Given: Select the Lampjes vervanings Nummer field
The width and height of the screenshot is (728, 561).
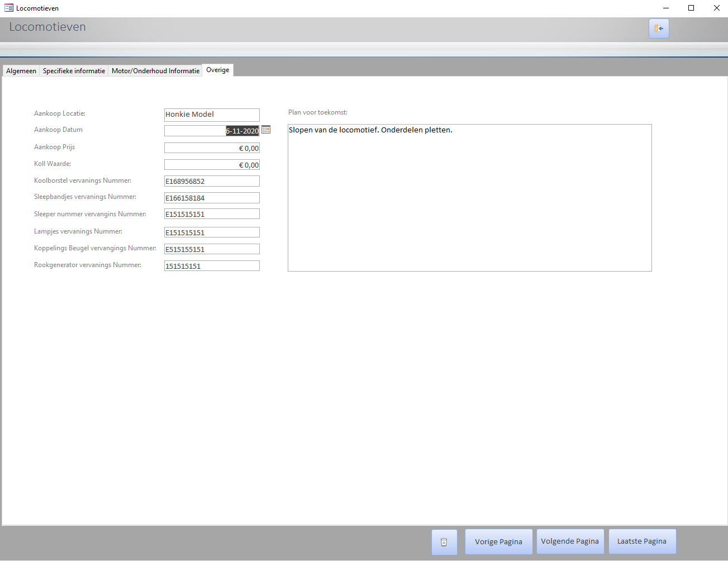Looking at the screenshot, I should pyautogui.click(x=212, y=232).
